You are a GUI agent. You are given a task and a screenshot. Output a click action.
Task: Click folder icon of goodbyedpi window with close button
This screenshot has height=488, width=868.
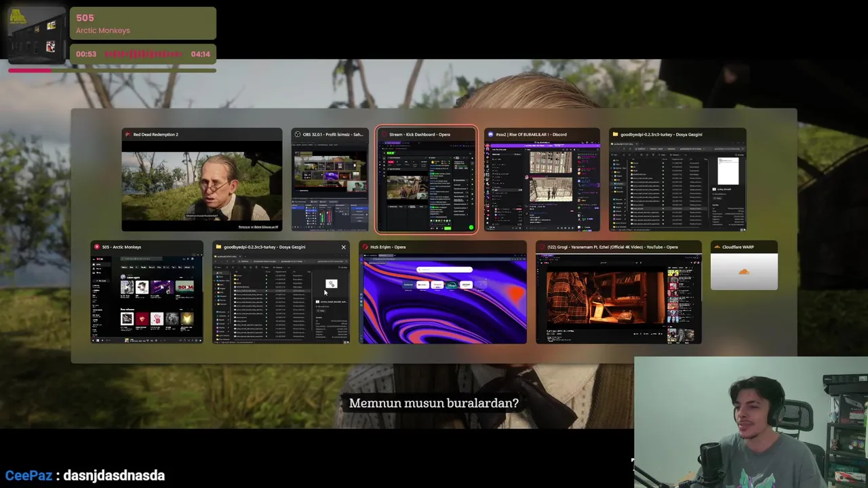218,247
